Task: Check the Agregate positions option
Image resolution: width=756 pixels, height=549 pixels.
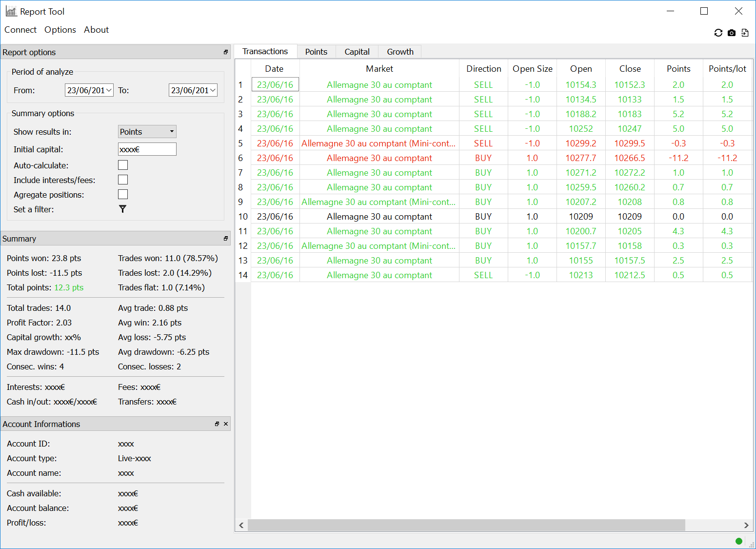Action: coord(123,195)
